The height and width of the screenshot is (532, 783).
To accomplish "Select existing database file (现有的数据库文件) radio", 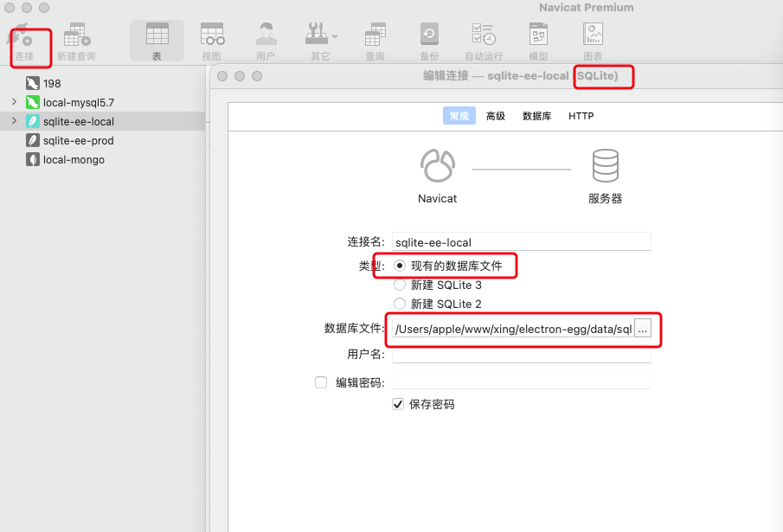I will pos(400,266).
